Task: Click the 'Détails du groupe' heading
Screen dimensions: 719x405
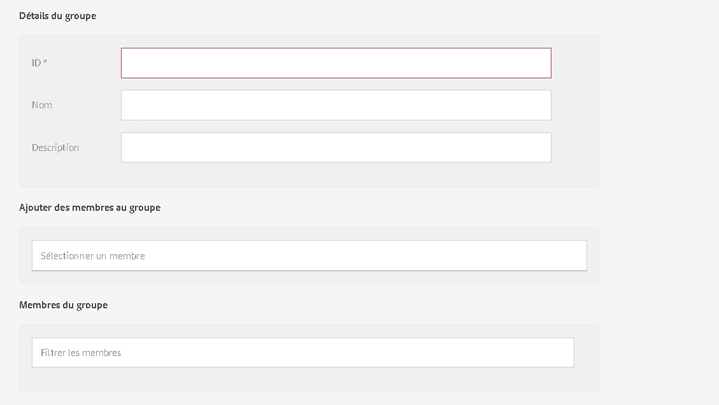Action: click(57, 16)
